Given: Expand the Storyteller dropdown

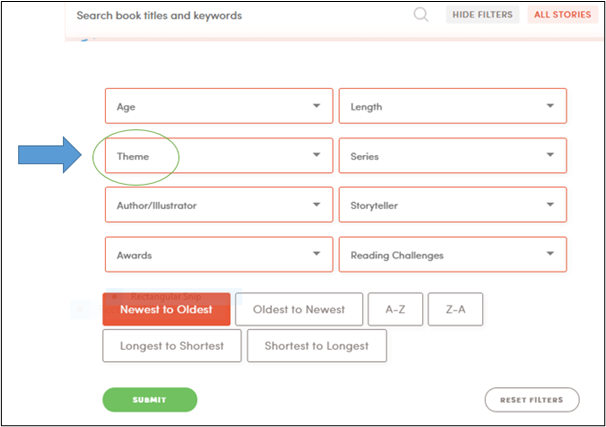Looking at the screenshot, I should tap(452, 205).
